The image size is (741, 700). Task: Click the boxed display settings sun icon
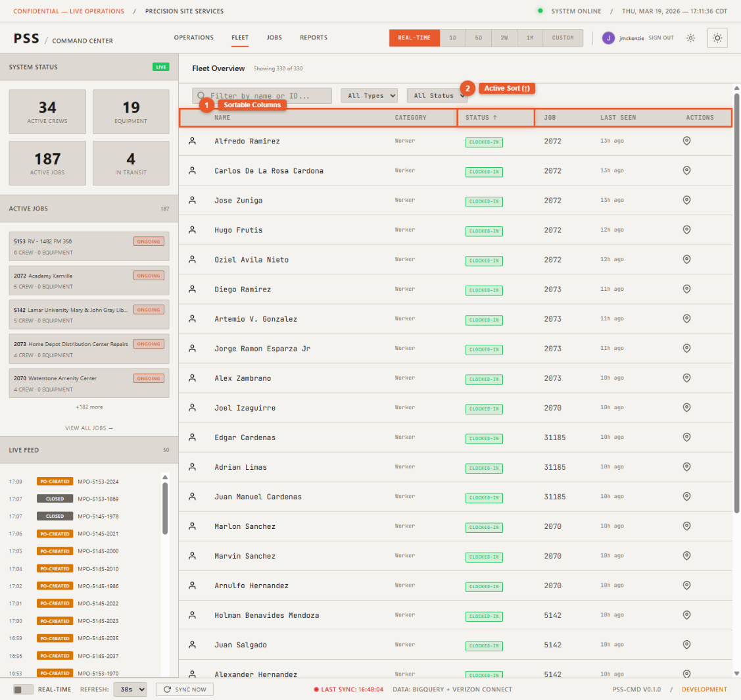pos(717,37)
